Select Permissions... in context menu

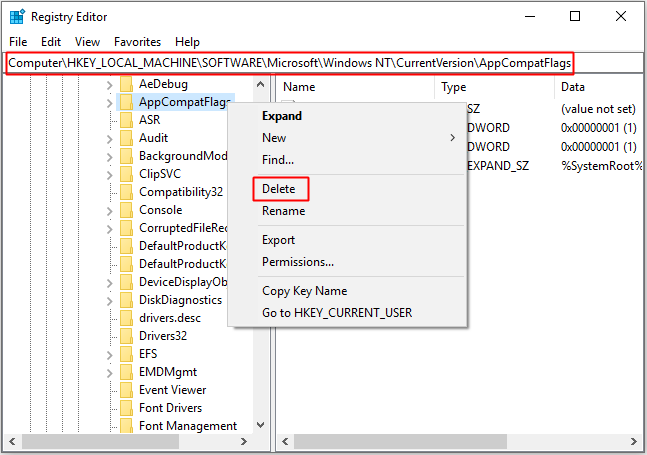tap(298, 262)
